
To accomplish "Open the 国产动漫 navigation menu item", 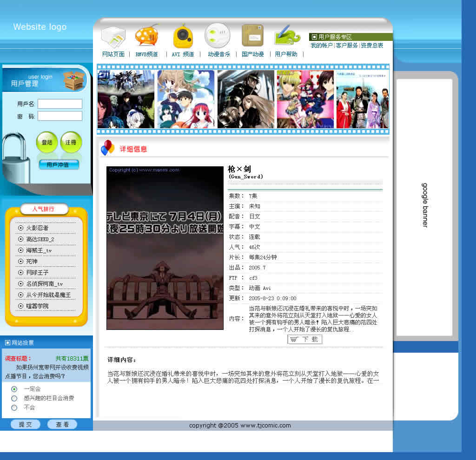I will (x=253, y=54).
